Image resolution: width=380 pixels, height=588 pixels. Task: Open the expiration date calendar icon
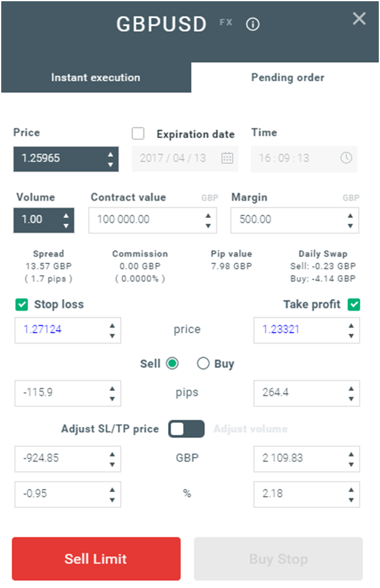(x=227, y=158)
